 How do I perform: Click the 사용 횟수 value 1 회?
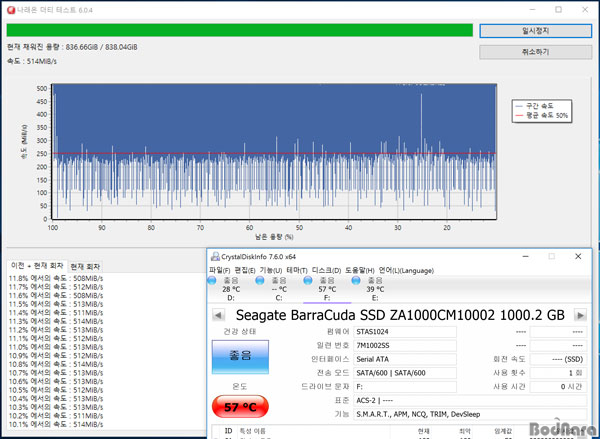coord(558,373)
